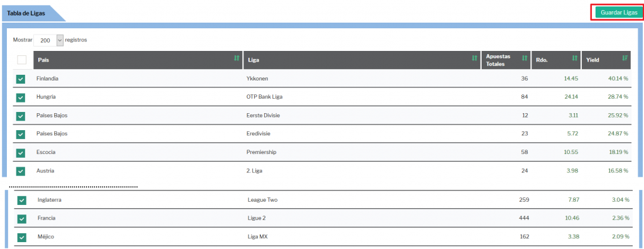644x249 pixels.
Task: Uncheck the Inglaterra League Two checkbox
Action: [x=22, y=201]
